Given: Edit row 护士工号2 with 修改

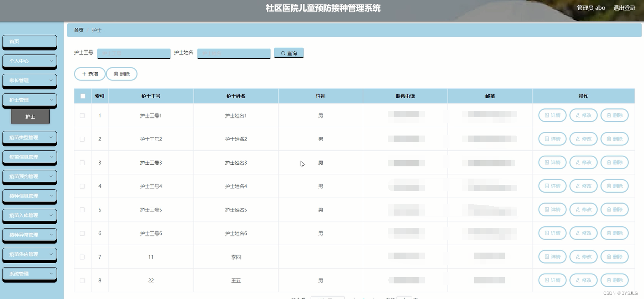Looking at the screenshot, I should [x=583, y=139].
